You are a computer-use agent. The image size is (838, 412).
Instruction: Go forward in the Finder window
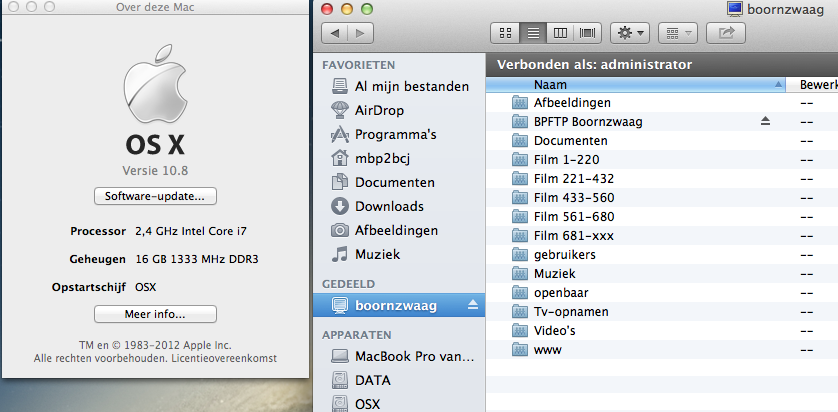point(360,33)
